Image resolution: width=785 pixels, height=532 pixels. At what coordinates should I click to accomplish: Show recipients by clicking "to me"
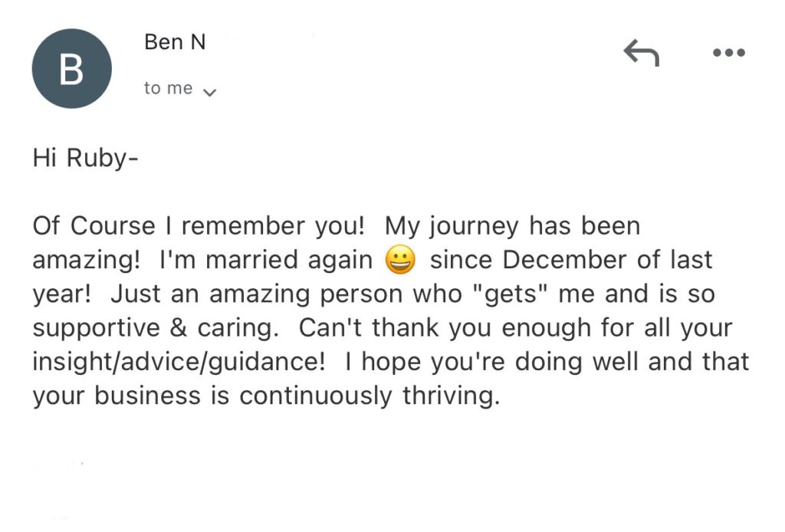pyautogui.click(x=168, y=88)
